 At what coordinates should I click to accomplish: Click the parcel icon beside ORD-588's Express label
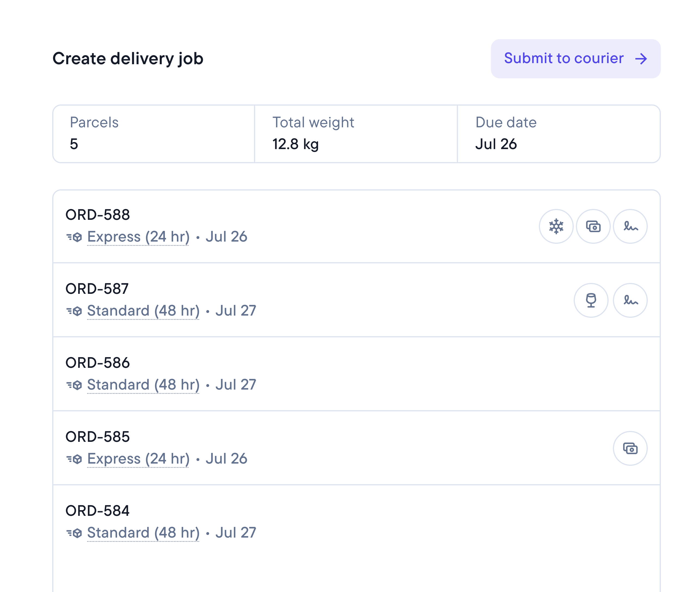(75, 237)
